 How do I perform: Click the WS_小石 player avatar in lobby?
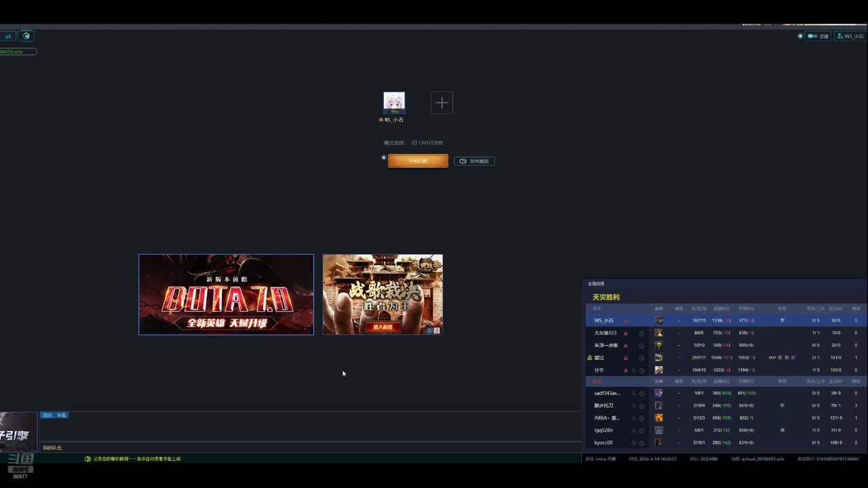pos(394,102)
